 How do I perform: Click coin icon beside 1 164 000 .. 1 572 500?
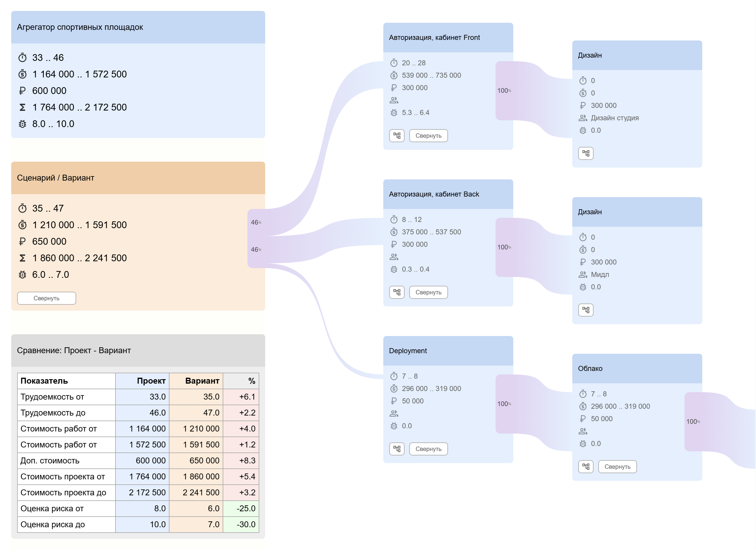(x=22, y=74)
